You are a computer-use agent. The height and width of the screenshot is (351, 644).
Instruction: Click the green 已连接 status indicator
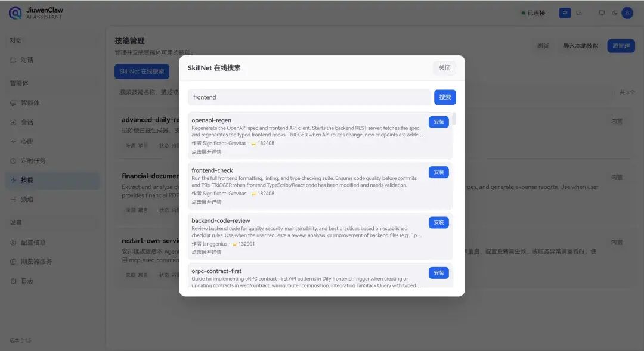pos(533,13)
